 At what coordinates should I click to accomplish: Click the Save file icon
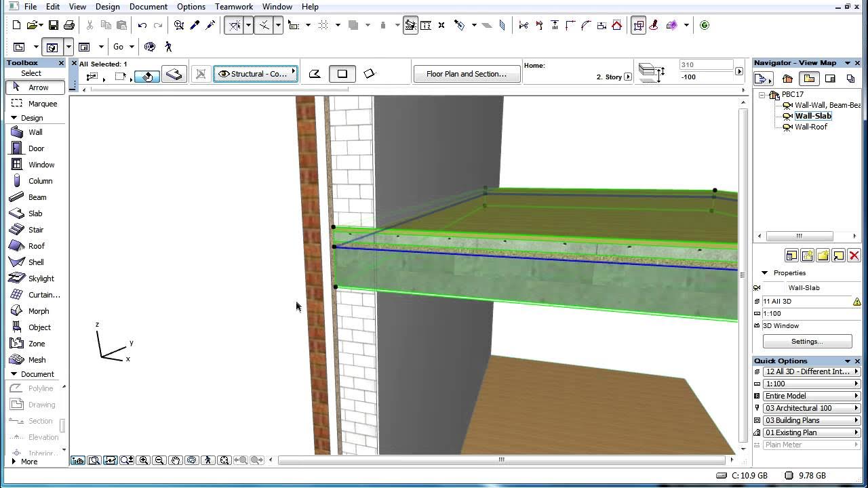pyautogui.click(x=53, y=25)
